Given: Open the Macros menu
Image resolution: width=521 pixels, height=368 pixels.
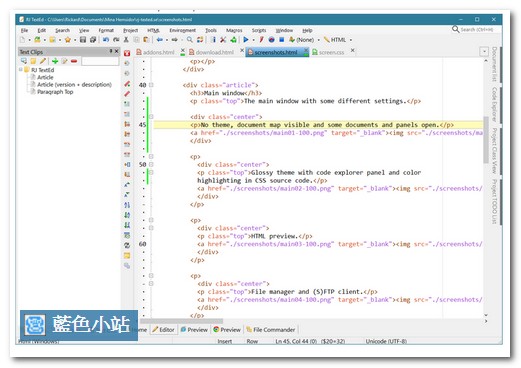Looking at the screenshot, I should coord(234,30).
